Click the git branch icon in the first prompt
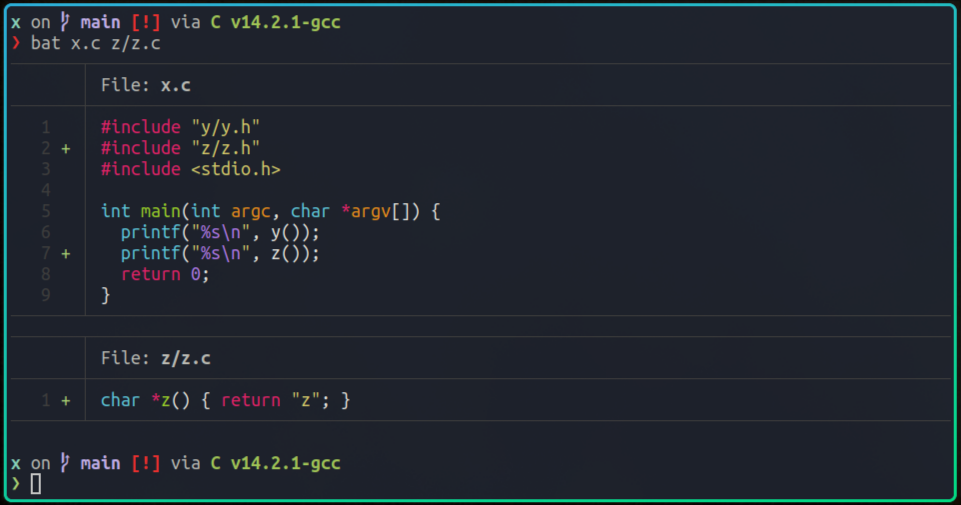The width and height of the screenshot is (961, 505). (x=65, y=22)
